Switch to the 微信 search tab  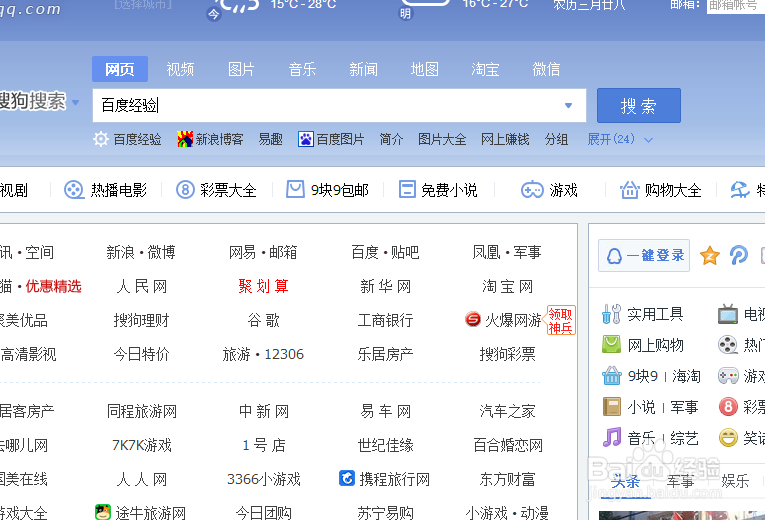click(x=546, y=69)
